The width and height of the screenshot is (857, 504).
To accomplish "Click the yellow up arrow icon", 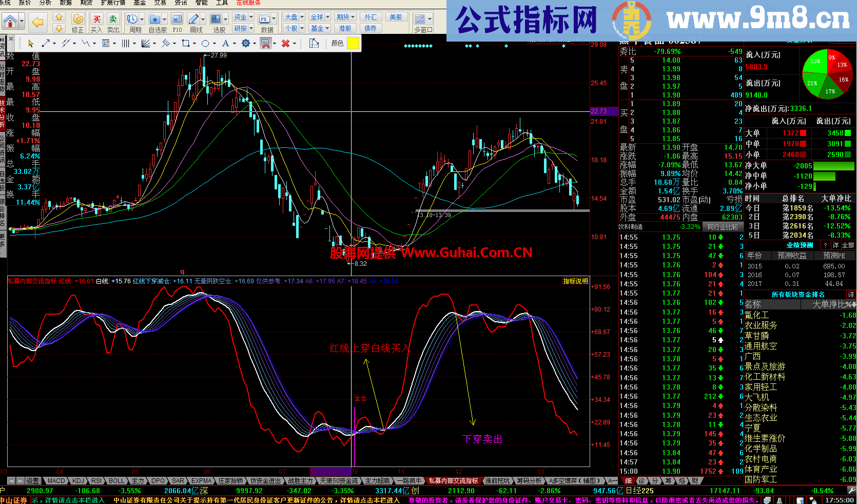I will point(59,17).
